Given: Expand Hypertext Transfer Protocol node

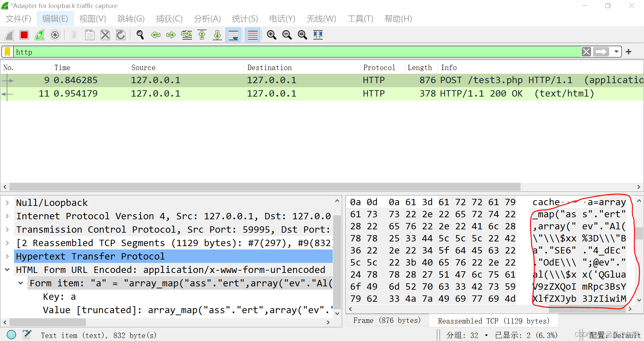Looking at the screenshot, I should (x=7, y=257).
